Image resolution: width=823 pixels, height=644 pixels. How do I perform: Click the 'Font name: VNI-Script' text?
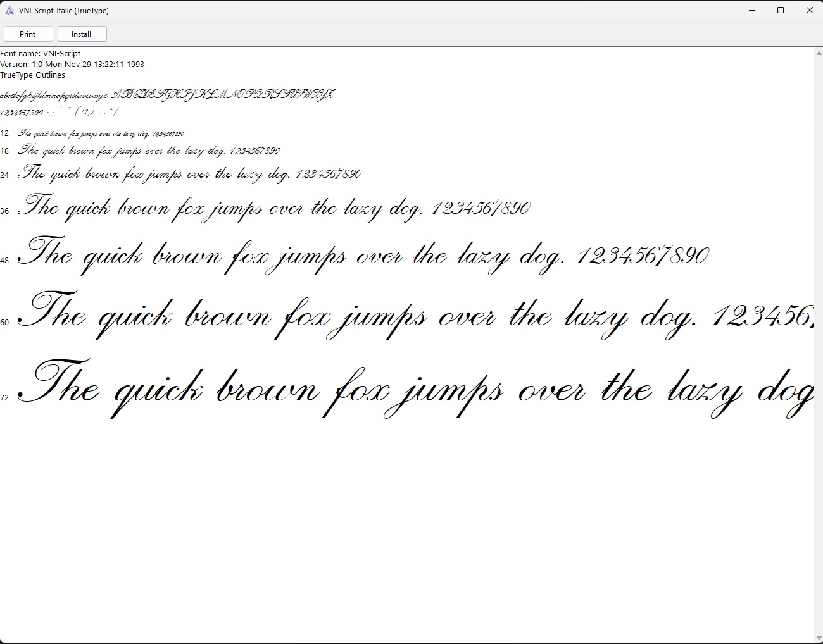tap(41, 54)
